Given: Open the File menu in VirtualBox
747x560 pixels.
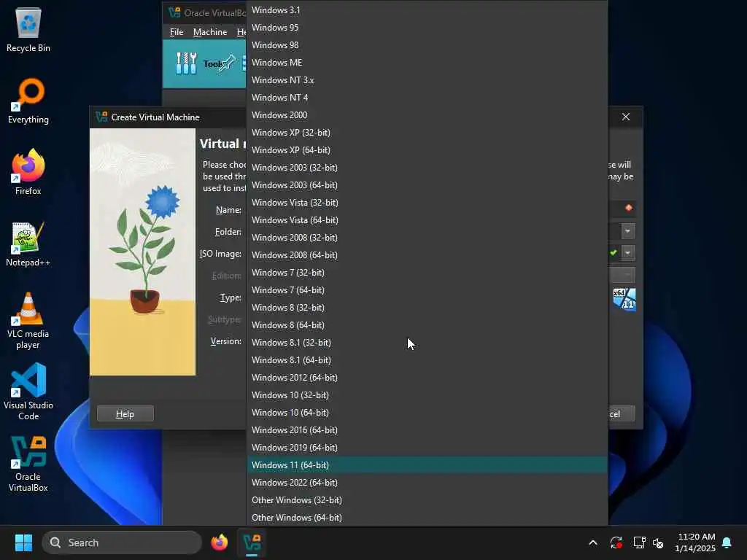Looking at the screenshot, I should click(x=177, y=32).
